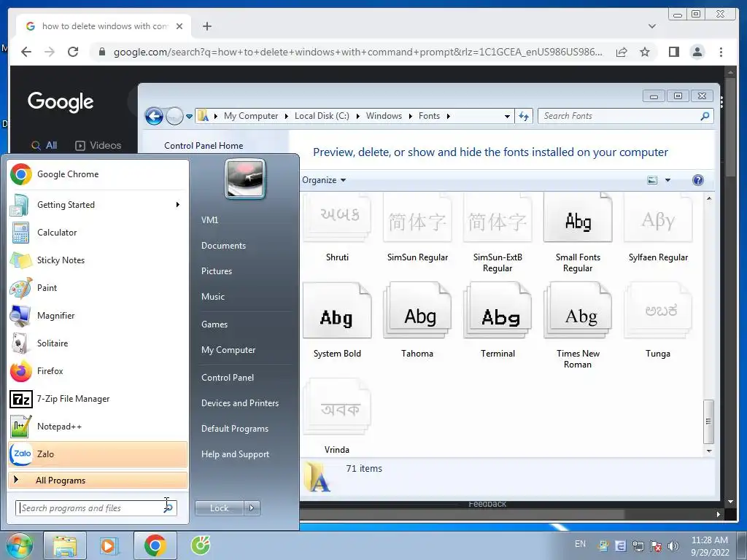Expand shutdown options arrow next to Lock
747x560 pixels.
pyautogui.click(x=252, y=508)
